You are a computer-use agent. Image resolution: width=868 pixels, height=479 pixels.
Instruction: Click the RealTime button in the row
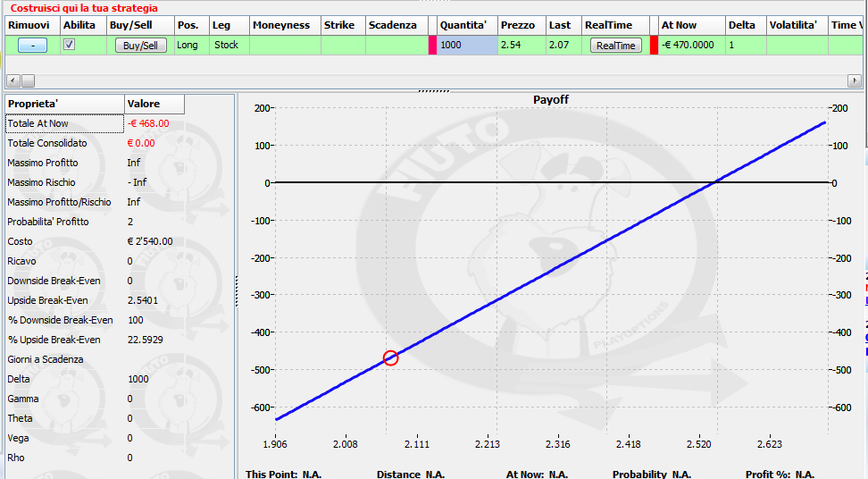615,46
